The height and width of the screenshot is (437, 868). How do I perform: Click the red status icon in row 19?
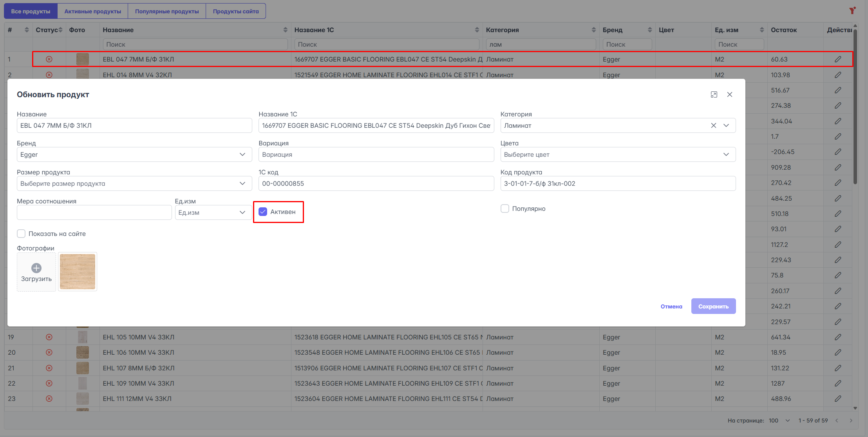click(x=49, y=337)
